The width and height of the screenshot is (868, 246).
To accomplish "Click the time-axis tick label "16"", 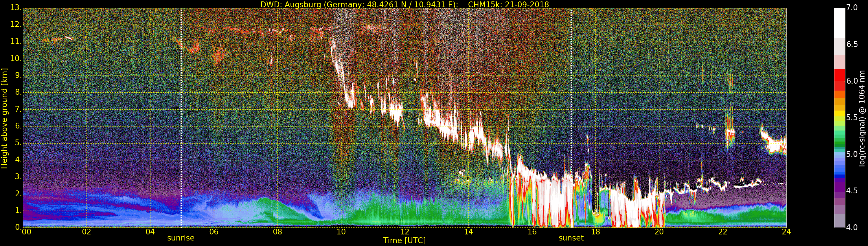I will 532,232.
